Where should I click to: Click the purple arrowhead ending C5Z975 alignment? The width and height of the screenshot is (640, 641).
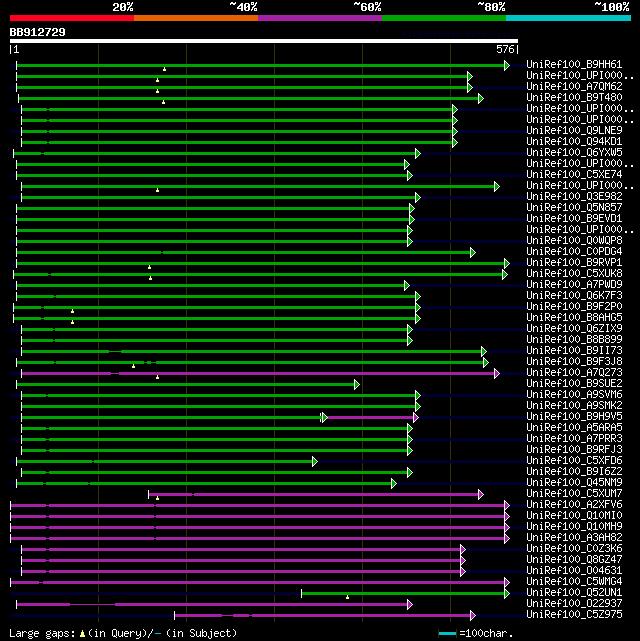point(473,615)
